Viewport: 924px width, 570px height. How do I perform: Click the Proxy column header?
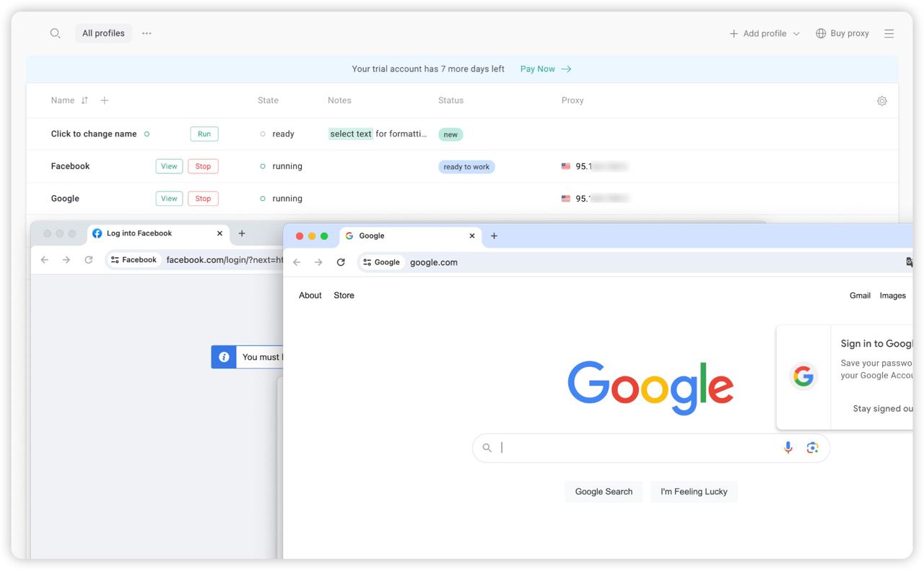[x=572, y=100]
